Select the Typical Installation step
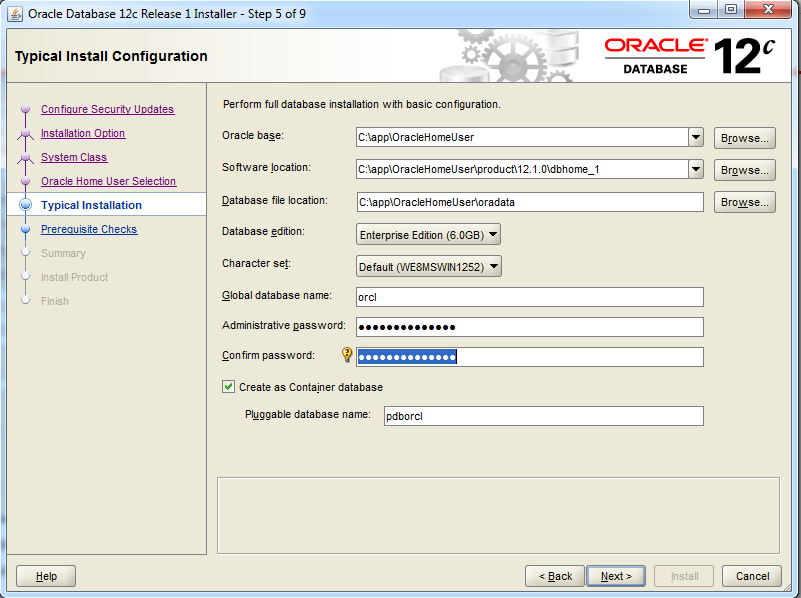 tap(91, 205)
